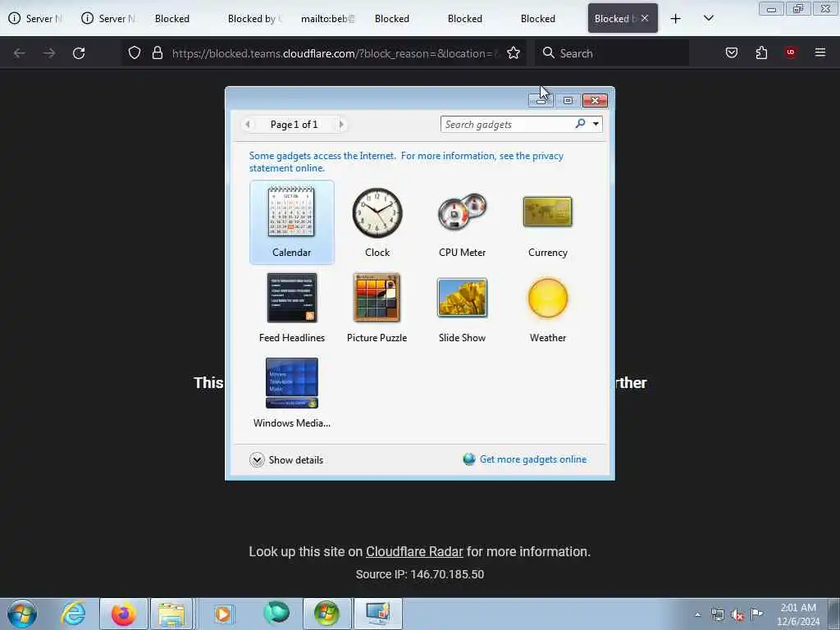This screenshot has width=840, height=630.
Task: Open the Windows Start menu
Action: [22, 614]
